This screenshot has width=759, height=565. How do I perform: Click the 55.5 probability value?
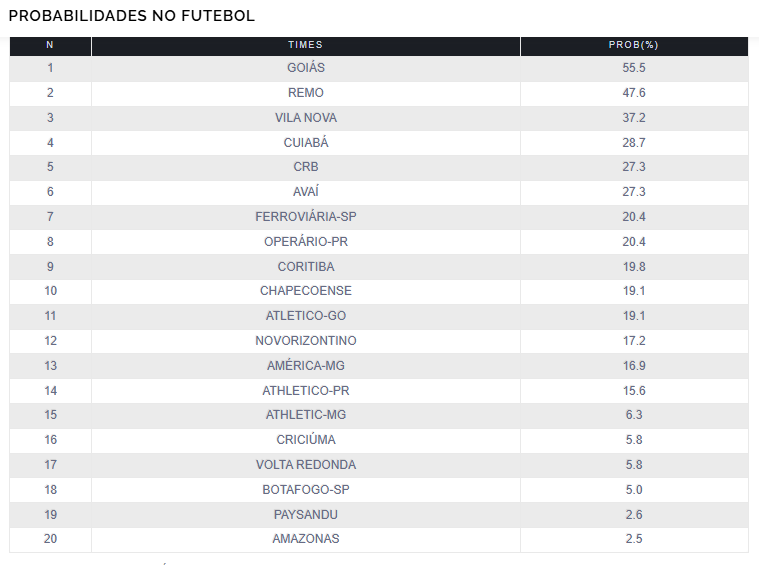(634, 68)
